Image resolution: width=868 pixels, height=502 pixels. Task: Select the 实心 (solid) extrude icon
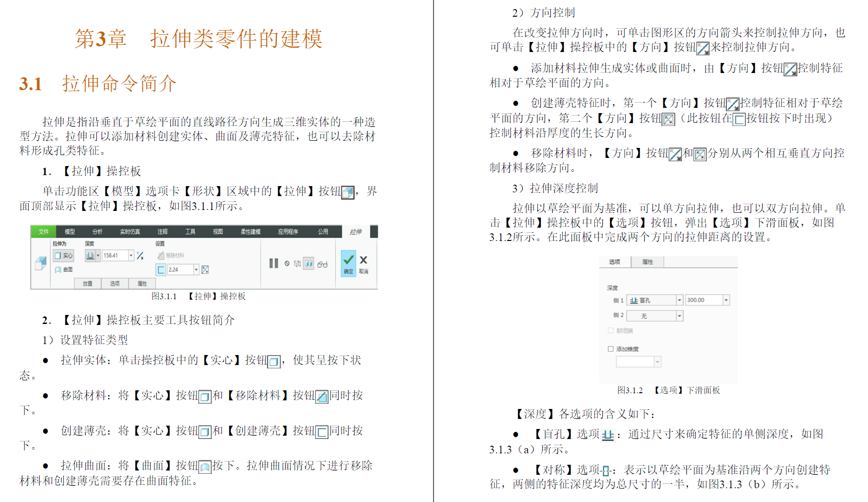[58, 255]
